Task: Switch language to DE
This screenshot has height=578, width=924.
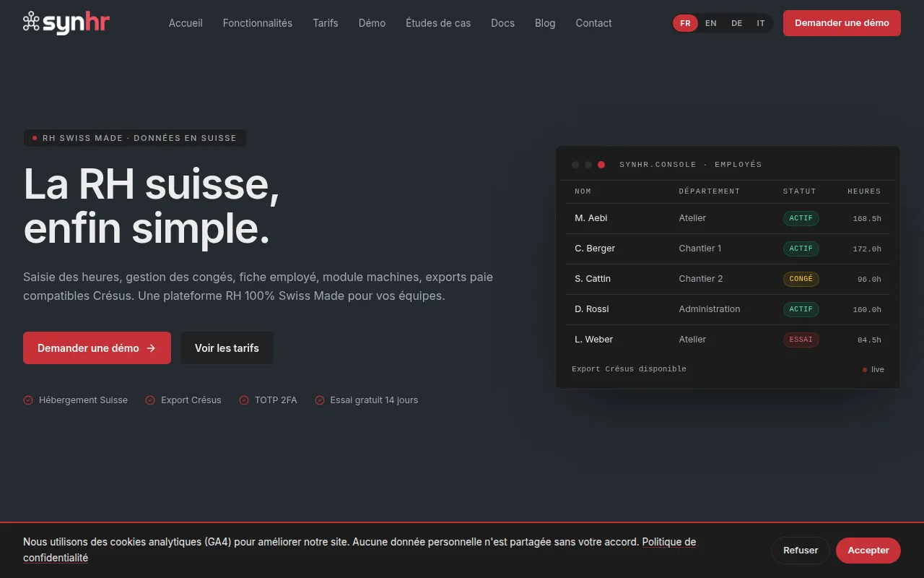Action: [x=736, y=23]
